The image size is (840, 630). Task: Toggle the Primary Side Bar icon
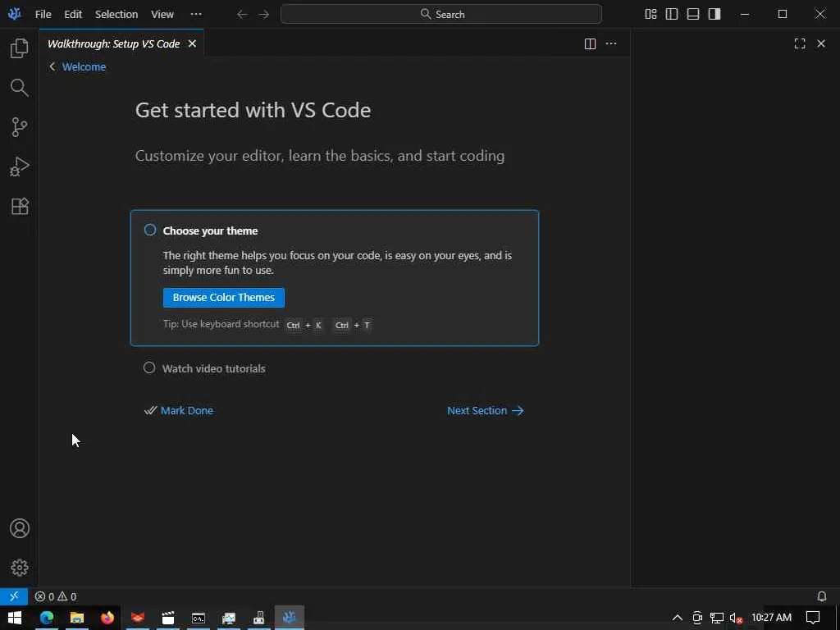(672, 14)
